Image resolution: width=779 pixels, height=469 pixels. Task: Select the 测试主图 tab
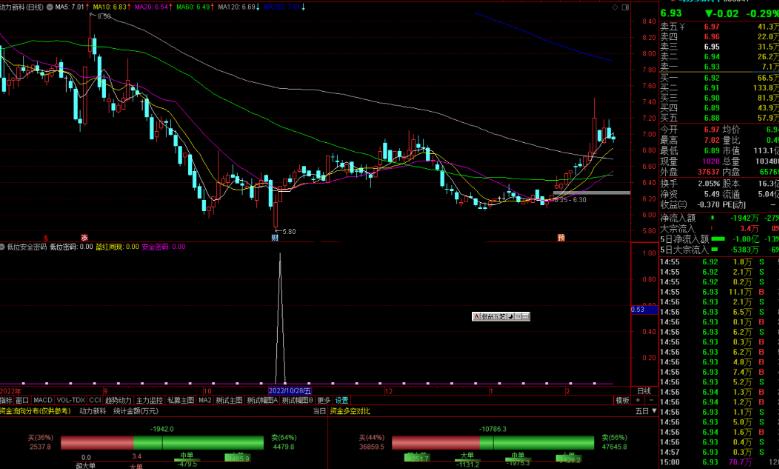pos(229,400)
